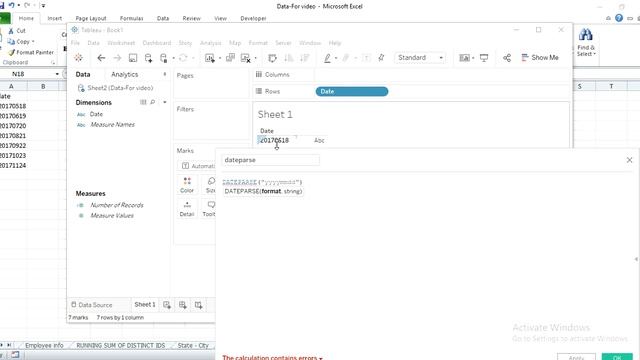Click Excel cell containing 20170821
This screenshot has width=640, height=360.
click(x=13, y=136)
